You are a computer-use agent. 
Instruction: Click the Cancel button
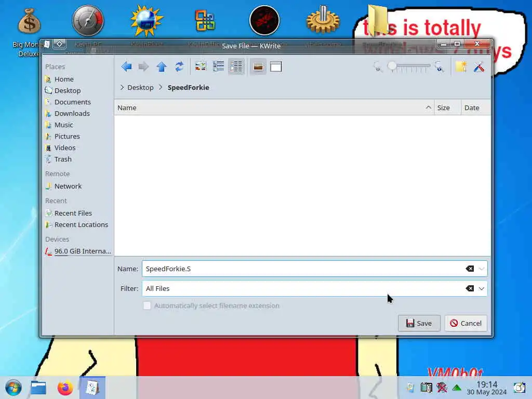465,323
